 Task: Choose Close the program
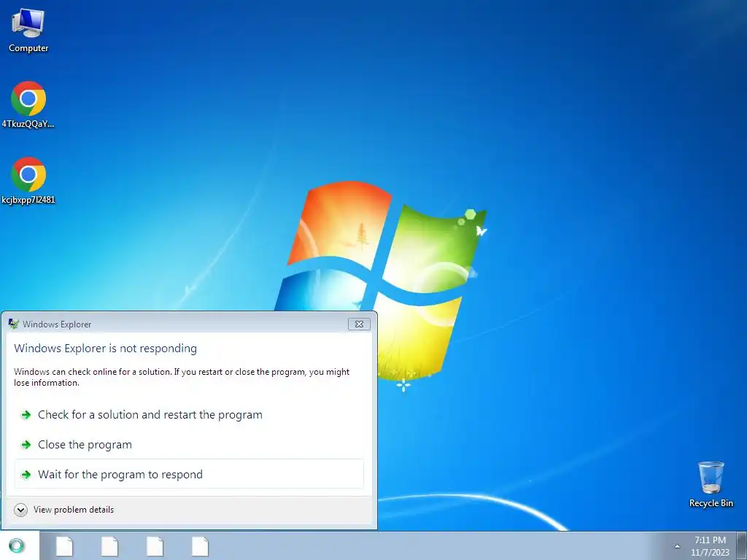coord(189,445)
